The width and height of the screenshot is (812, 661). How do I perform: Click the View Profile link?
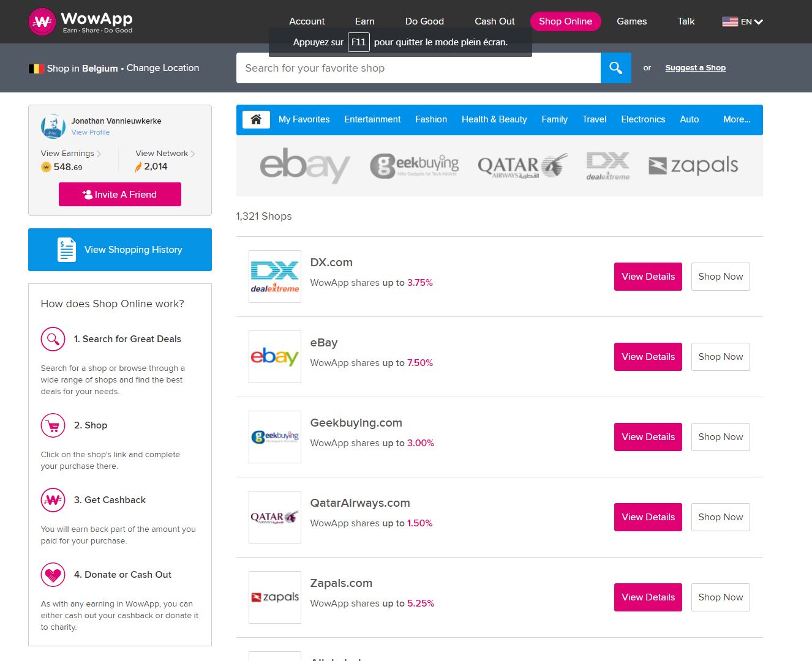click(x=91, y=132)
